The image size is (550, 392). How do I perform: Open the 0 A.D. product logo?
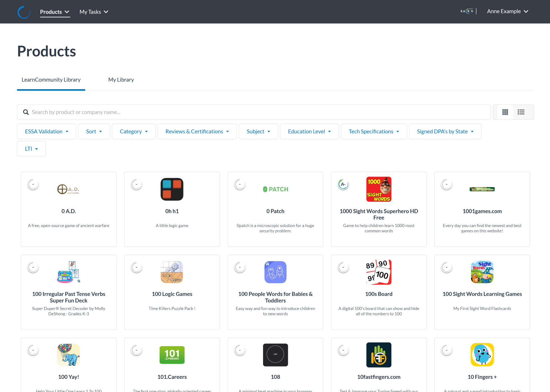tap(68, 189)
